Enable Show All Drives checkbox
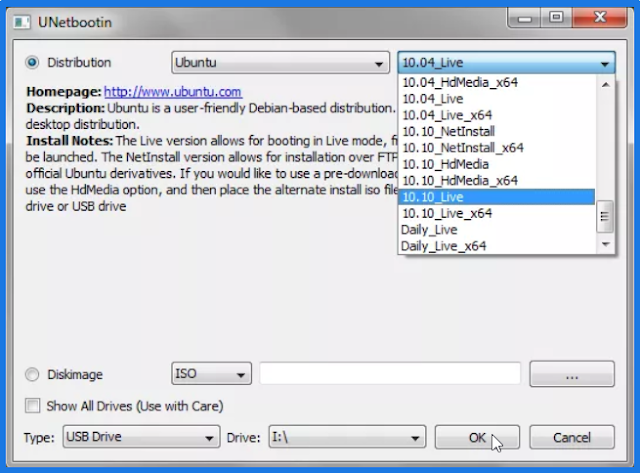 click(33, 406)
